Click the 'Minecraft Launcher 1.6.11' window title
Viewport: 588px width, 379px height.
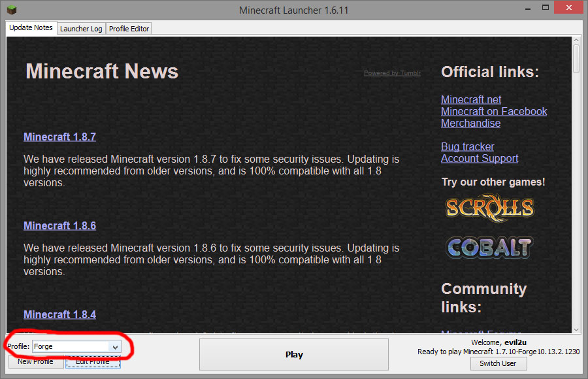(x=293, y=10)
